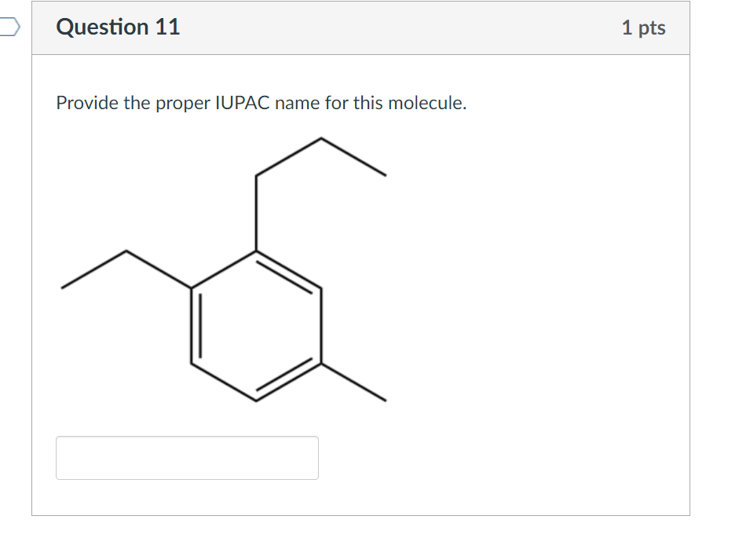
Task: Click the divider line under the question header
Action: (360, 53)
